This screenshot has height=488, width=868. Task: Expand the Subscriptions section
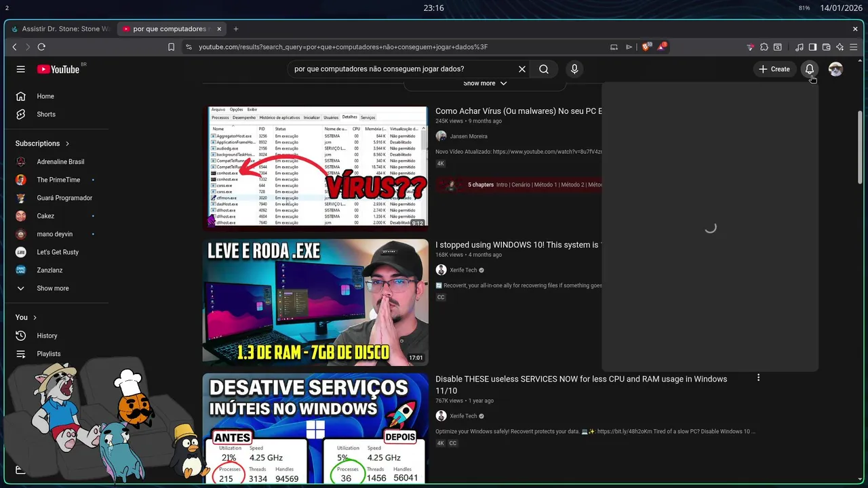[43, 144]
